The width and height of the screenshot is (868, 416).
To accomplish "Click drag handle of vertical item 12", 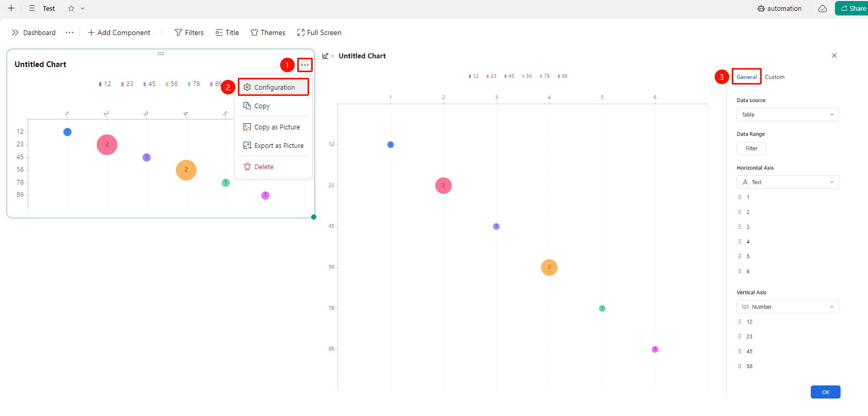I will click(x=740, y=322).
